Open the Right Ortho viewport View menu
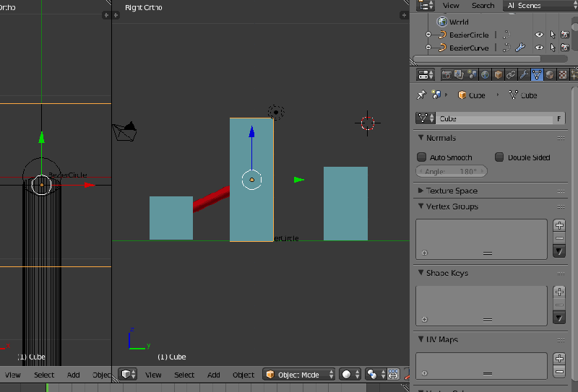Image resolution: width=578 pixels, height=392 pixels. coord(153,375)
